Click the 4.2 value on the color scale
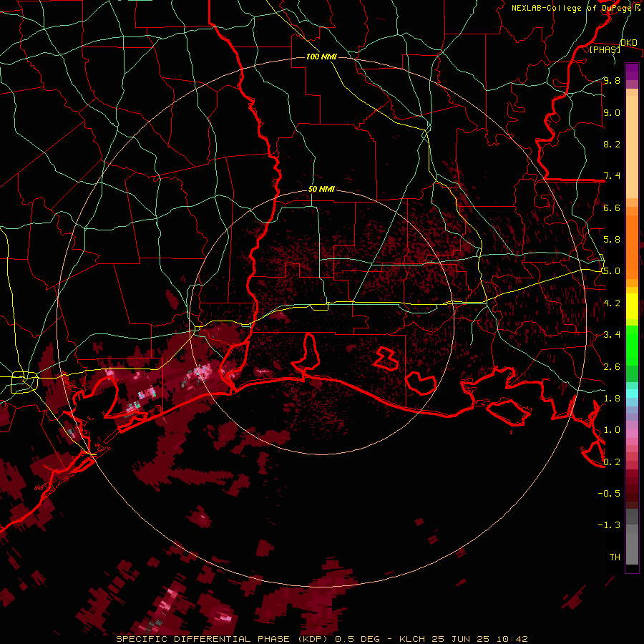Viewport: 644px width, 644px height. point(612,303)
